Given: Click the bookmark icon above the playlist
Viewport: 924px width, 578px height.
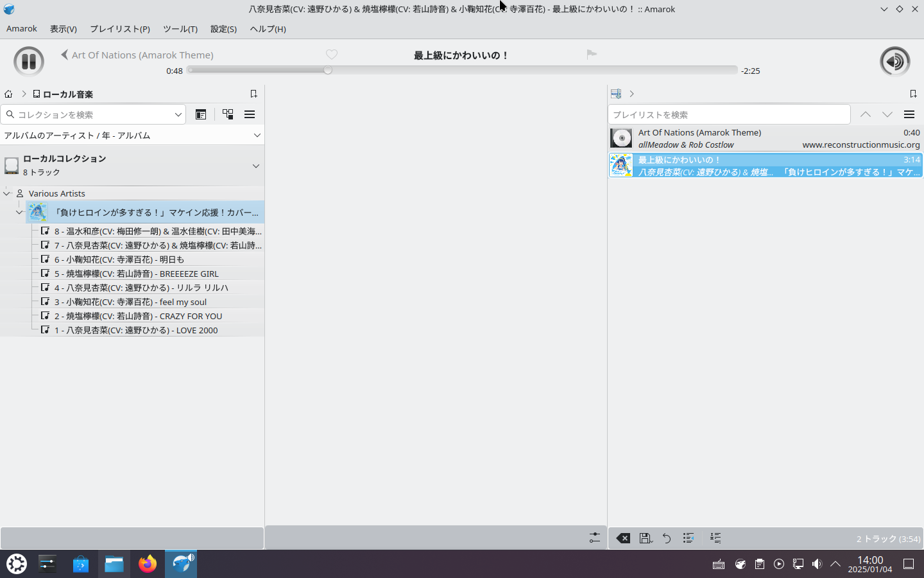Looking at the screenshot, I should click(913, 94).
